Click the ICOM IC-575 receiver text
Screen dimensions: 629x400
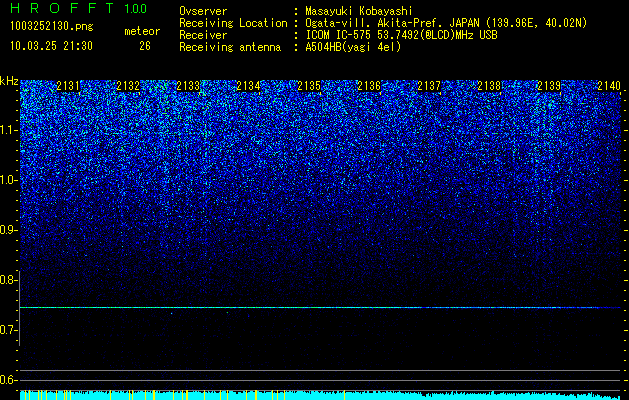tap(401, 35)
